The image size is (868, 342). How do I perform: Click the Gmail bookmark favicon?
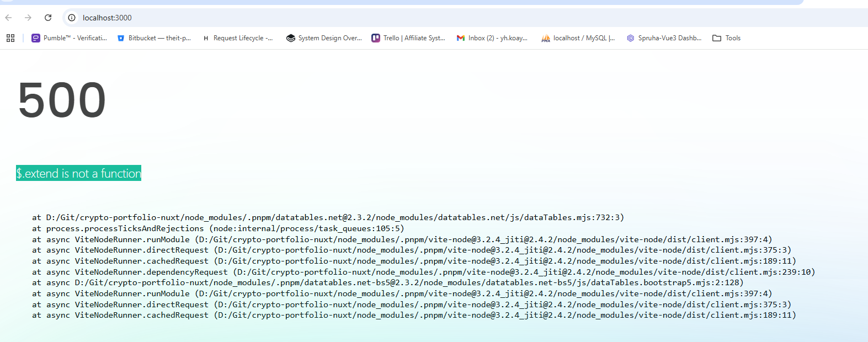[x=461, y=38]
